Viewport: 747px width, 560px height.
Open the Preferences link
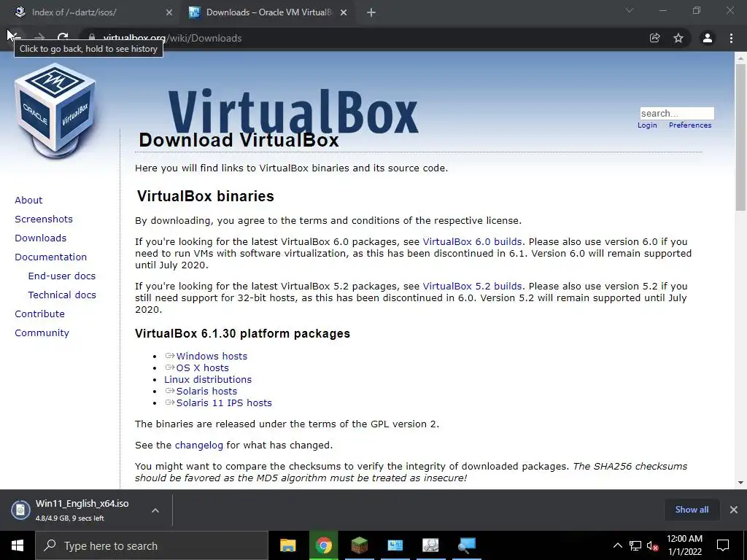[690, 125]
